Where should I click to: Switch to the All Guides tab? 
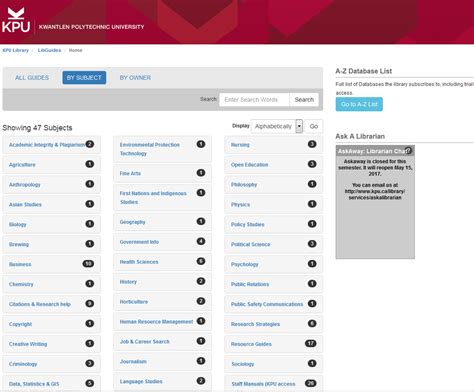pyautogui.click(x=32, y=78)
